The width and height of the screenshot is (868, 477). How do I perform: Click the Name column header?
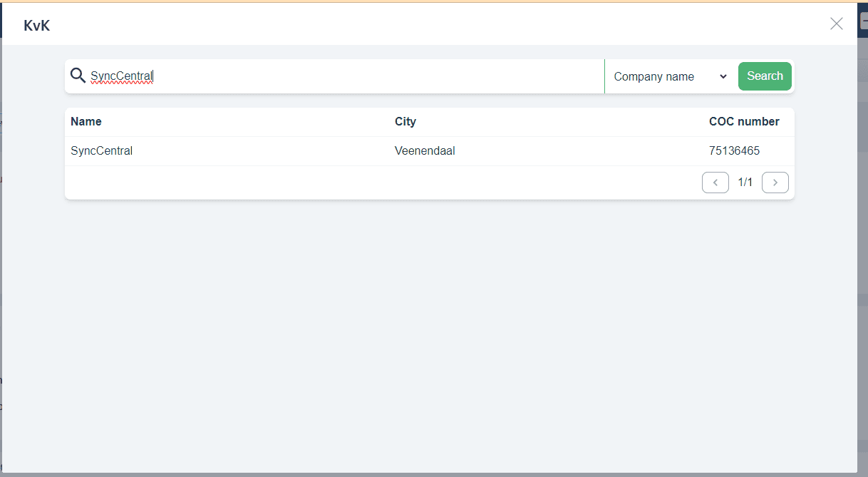[86, 122]
